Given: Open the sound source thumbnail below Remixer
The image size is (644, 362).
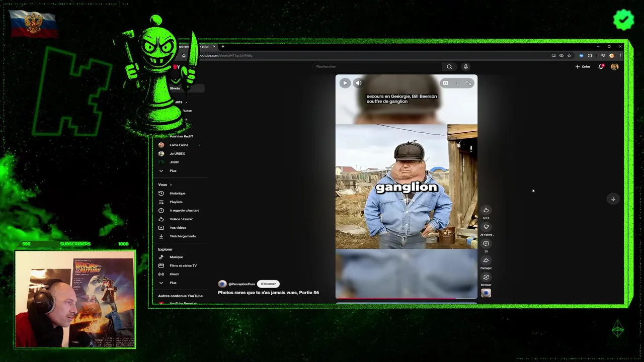Looking at the screenshot, I should pyautogui.click(x=486, y=293).
